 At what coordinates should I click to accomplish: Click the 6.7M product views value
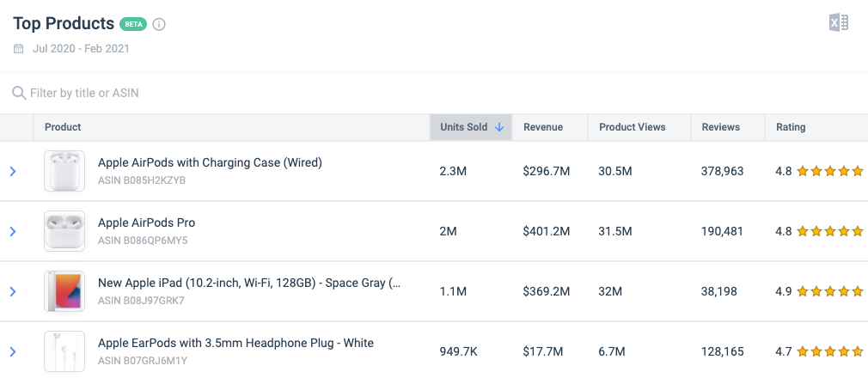pyautogui.click(x=612, y=352)
